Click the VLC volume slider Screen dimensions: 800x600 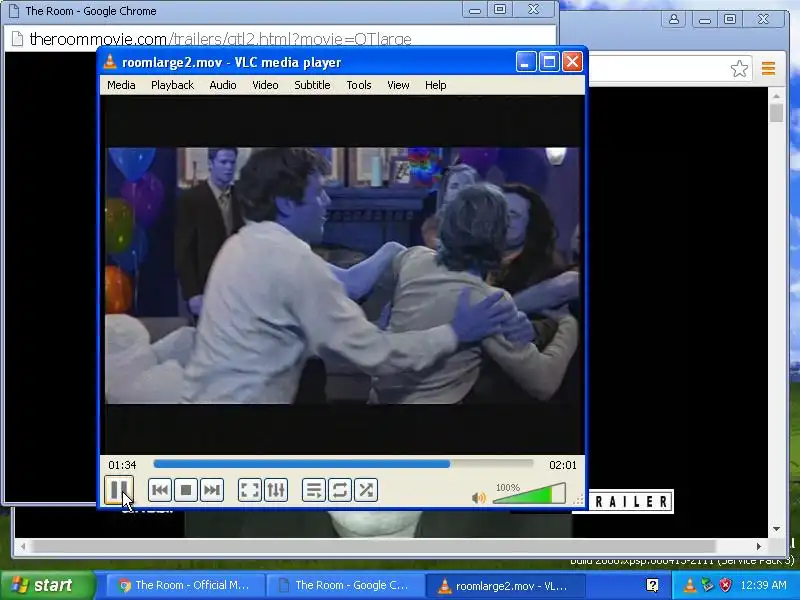(x=529, y=493)
